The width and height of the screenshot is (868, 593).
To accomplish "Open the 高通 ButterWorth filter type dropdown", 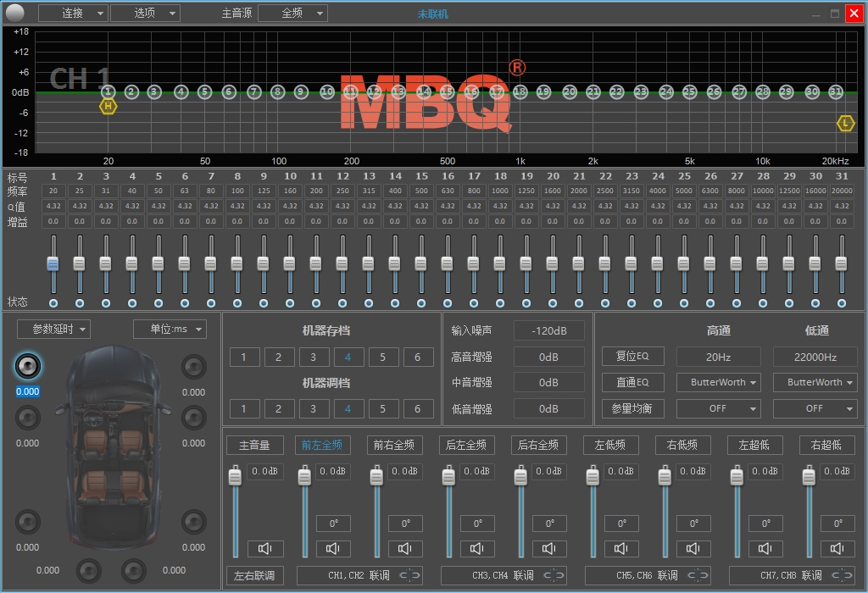I will (719, 382).
